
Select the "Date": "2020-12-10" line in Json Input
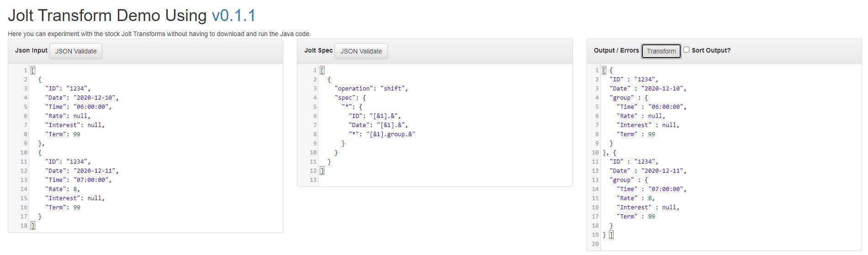82,97
